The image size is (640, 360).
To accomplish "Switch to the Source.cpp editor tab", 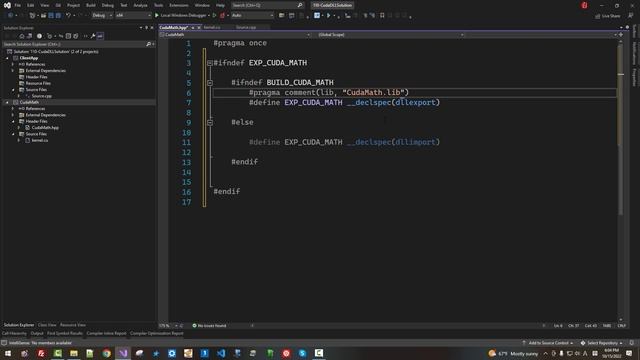I will [x=246, y=27].
